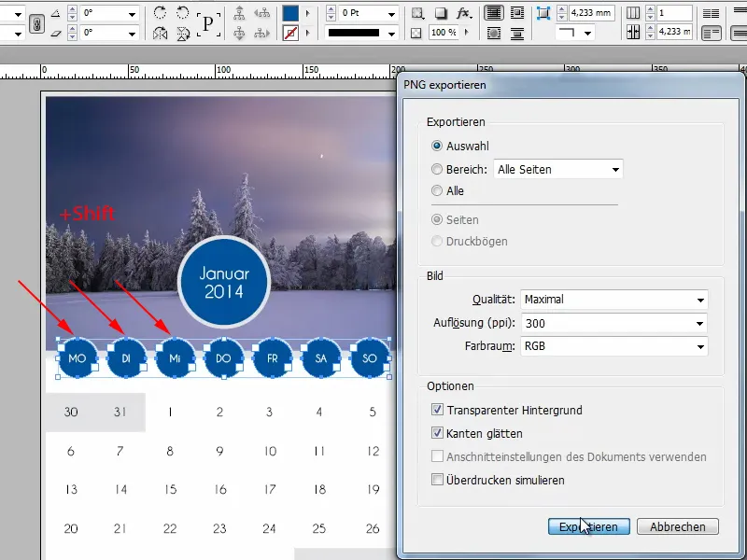Click the column count field showing 1
This screenshot has height=560, width=747.
tap(674, 13)
